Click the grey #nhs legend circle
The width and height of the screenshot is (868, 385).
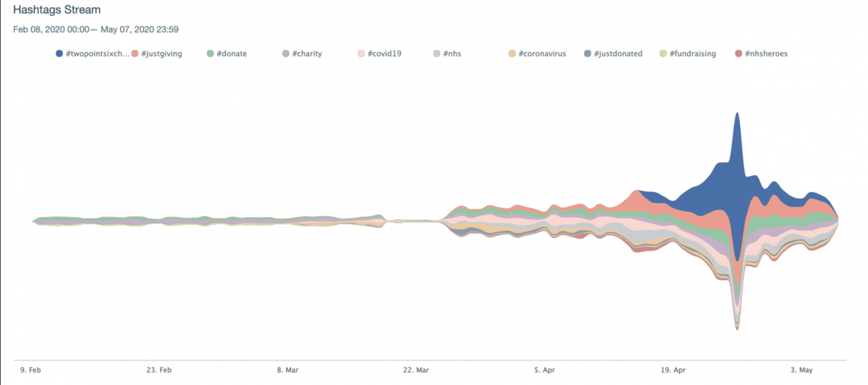pyautogui.click(x=437, y=54)
